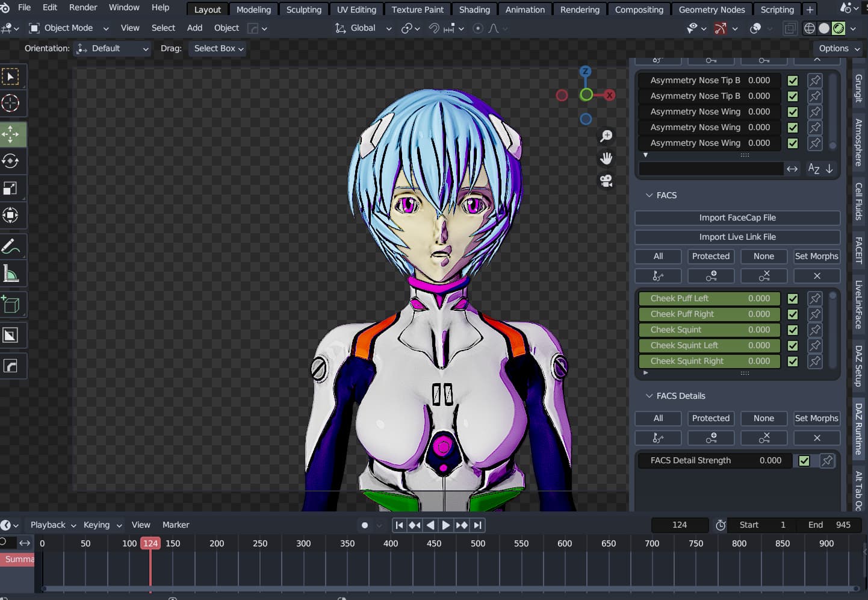868x600 pixels.
Task: Switch to rendered viewport shading
Action: tap(839, 28)
